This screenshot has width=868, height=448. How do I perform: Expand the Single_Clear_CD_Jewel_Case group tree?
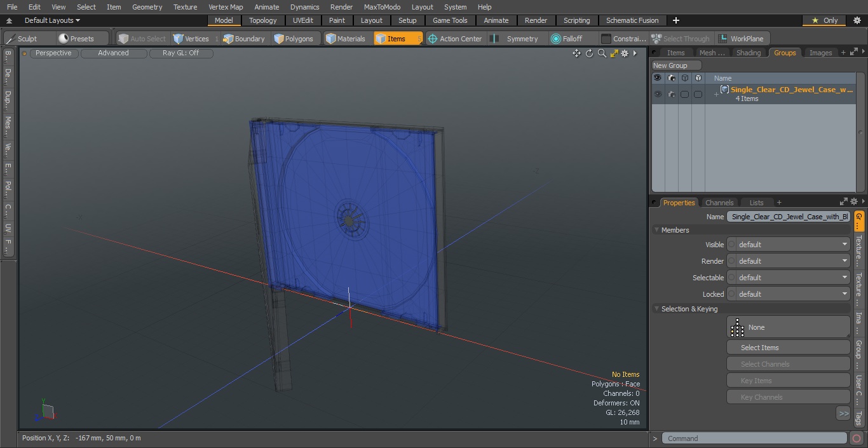pos(716,95)
